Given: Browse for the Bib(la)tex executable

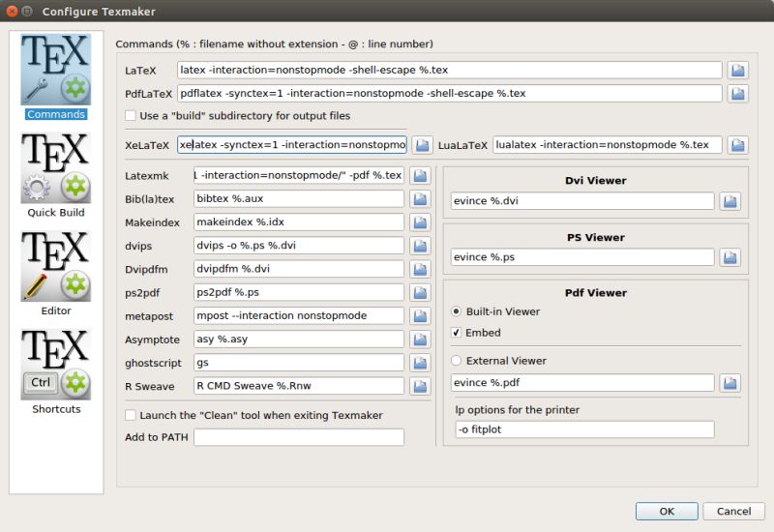Looking at the screenshot, I should [420, 199].
